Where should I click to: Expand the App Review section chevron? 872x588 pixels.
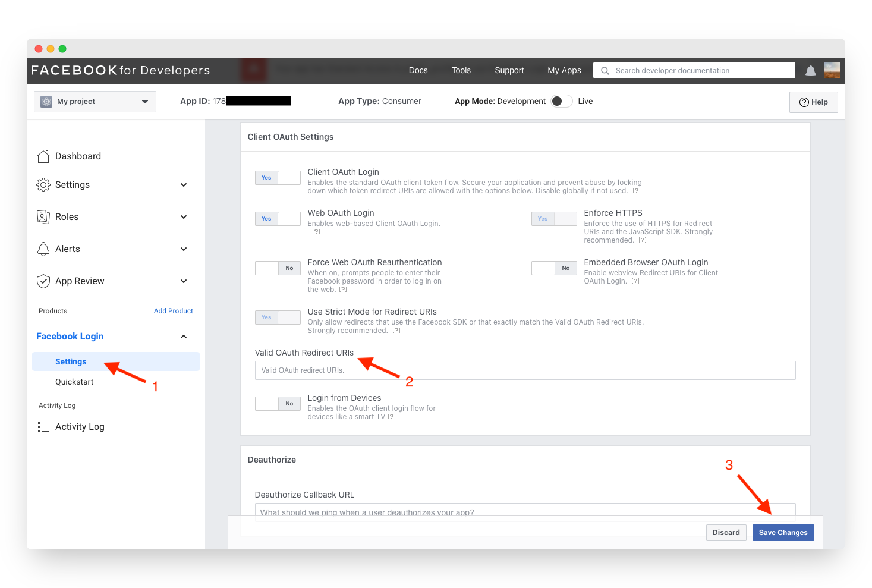184,281
